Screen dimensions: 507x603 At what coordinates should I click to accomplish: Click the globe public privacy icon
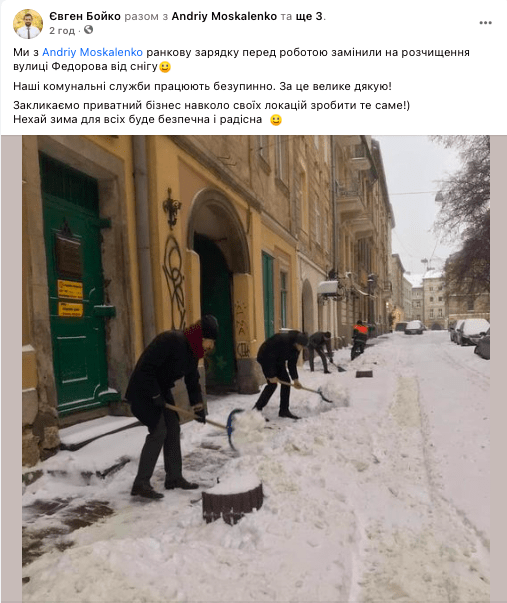[x=88, y=30]
